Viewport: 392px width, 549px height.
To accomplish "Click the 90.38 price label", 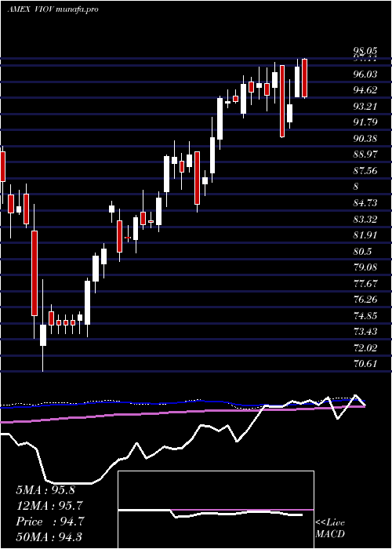I will pyautogui.click(x=365, y=139).
